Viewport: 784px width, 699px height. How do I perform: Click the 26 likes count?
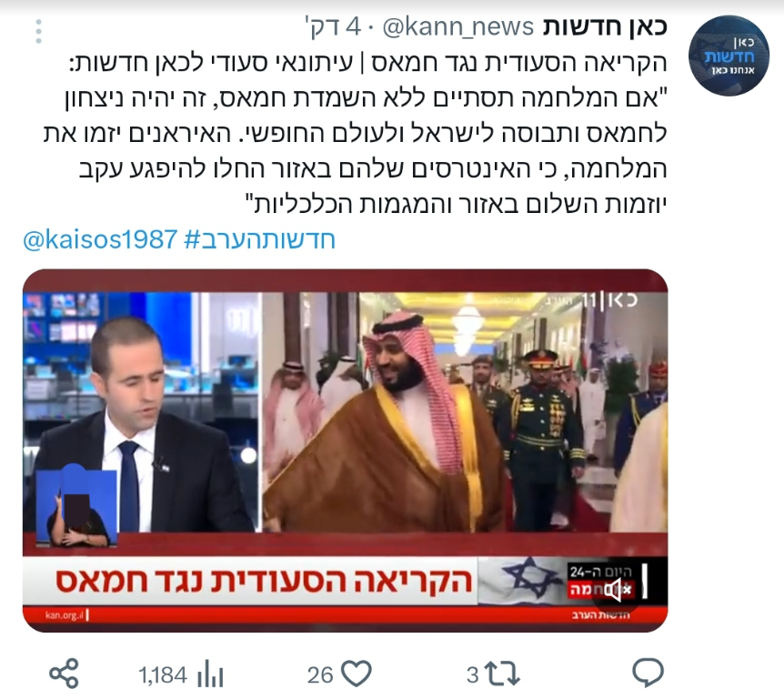320,675
